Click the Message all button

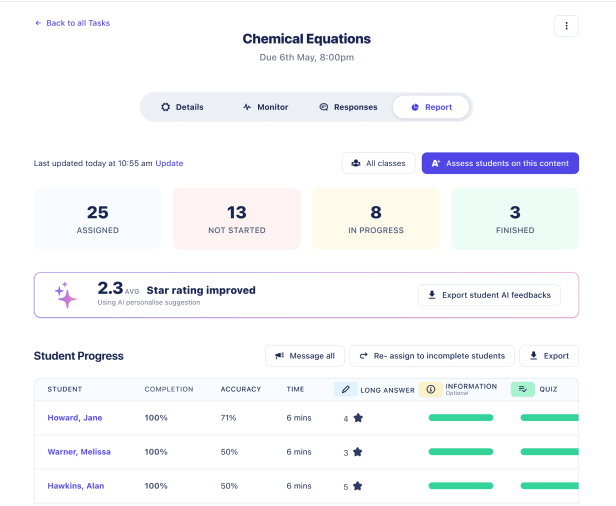[x=306, y=355]
